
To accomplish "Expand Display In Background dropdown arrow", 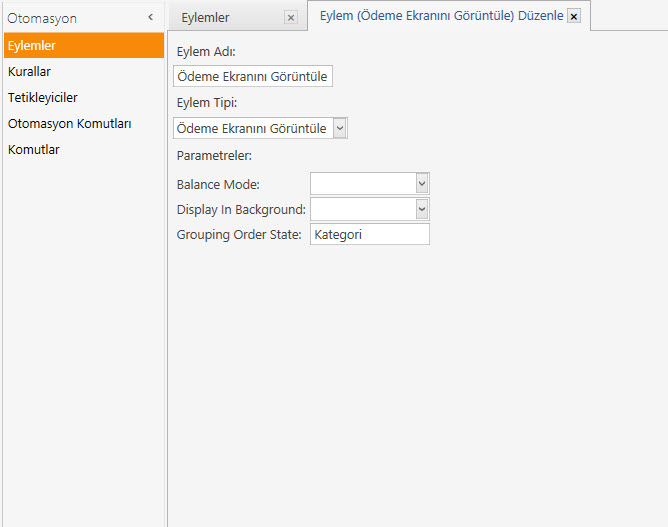I will [421, 208].
